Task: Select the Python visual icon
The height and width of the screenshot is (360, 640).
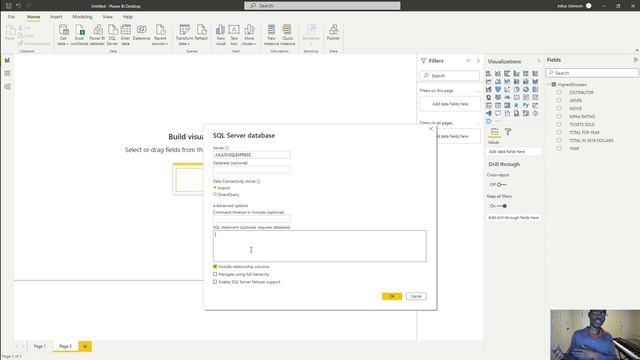Action: 526,105
